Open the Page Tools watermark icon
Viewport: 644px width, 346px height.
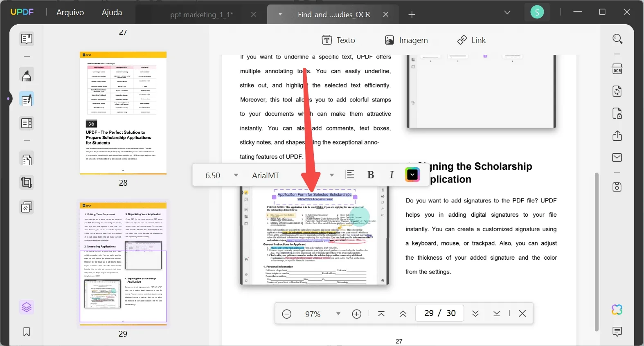point(27,207)
